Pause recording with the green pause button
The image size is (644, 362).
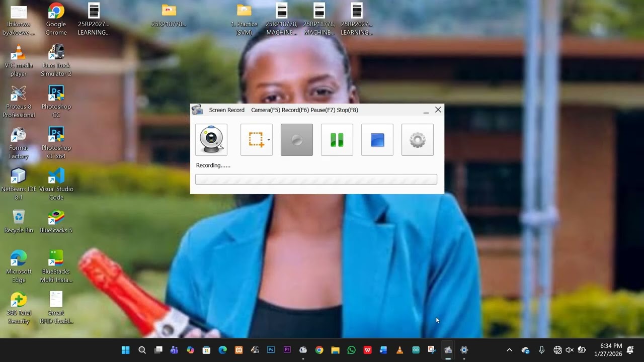[337, 140]
